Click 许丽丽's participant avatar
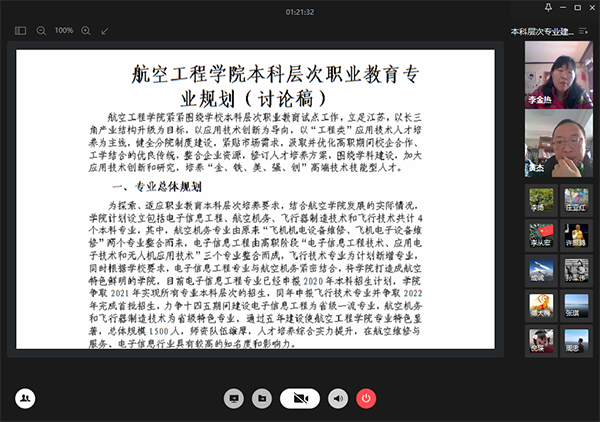The height and width of the screenshot is (422, 600). point(574,235)
